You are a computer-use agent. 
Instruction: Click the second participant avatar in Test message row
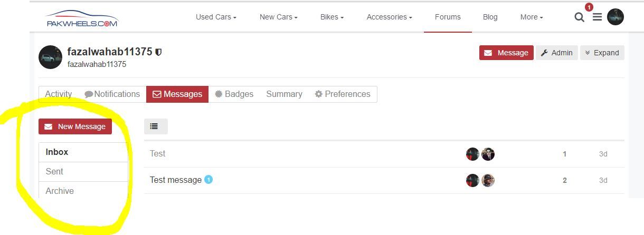tap(488, 180)
